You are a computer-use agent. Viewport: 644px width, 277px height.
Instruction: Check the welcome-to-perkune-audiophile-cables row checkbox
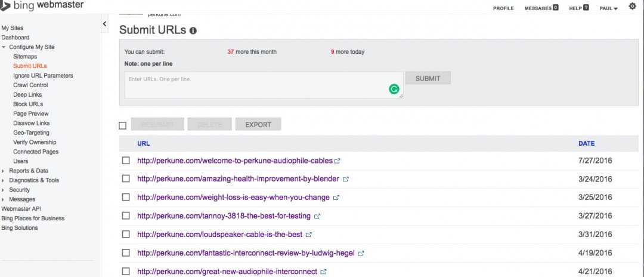[x=126, y=160]
